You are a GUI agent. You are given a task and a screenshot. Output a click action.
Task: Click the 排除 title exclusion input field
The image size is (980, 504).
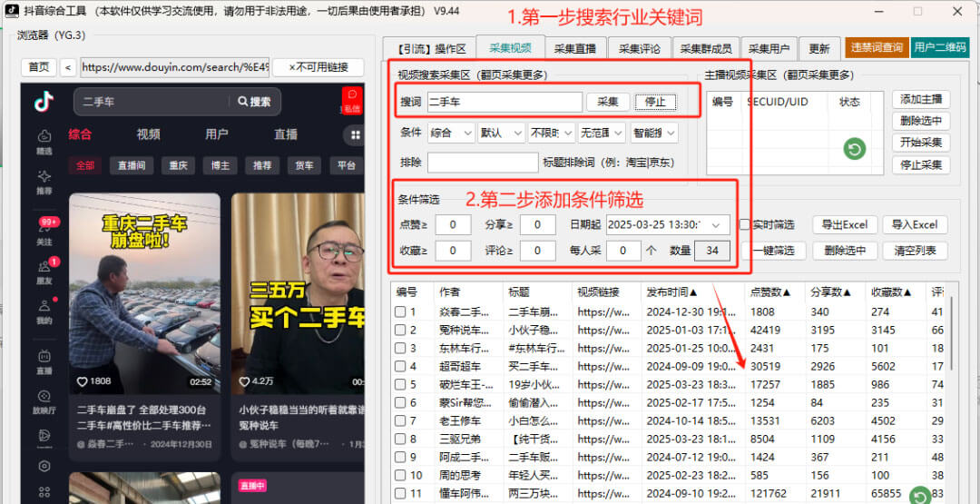[x=483, y=163]
